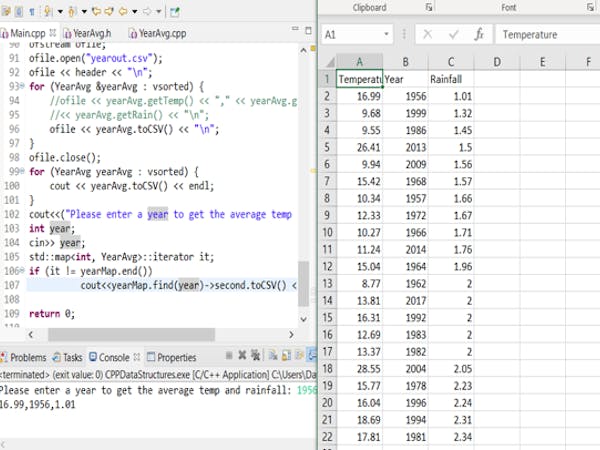Select Excel column A header
The height and width of the screenshot is (450, 600).
pyautogui.click(x=359, y=62)
